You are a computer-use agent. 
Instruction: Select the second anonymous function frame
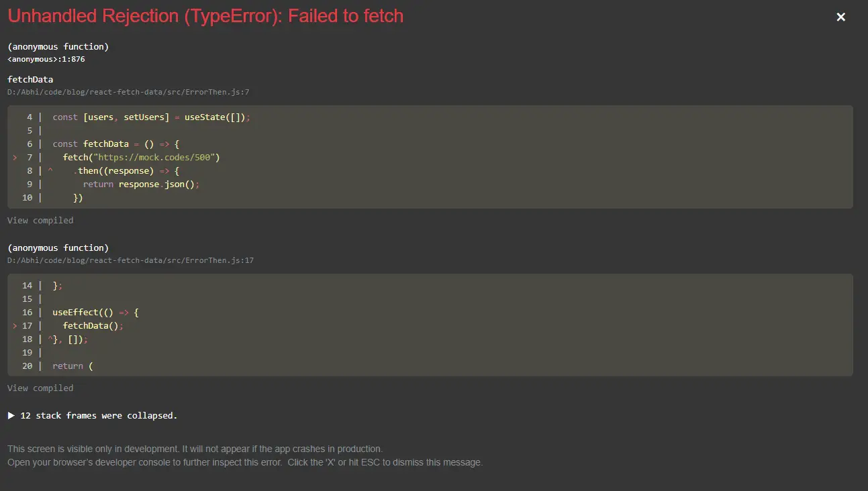coord(58,248)
